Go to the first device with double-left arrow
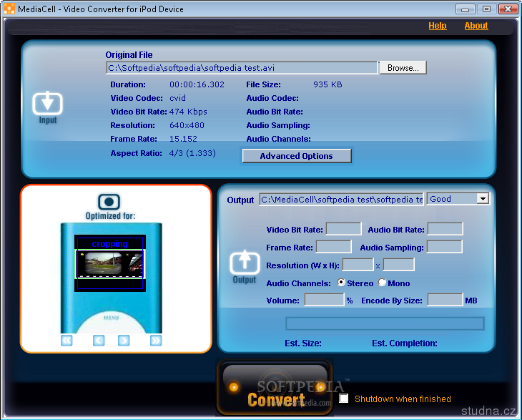The height and width of the screenshot is (420, 522). tap(67, 341)
